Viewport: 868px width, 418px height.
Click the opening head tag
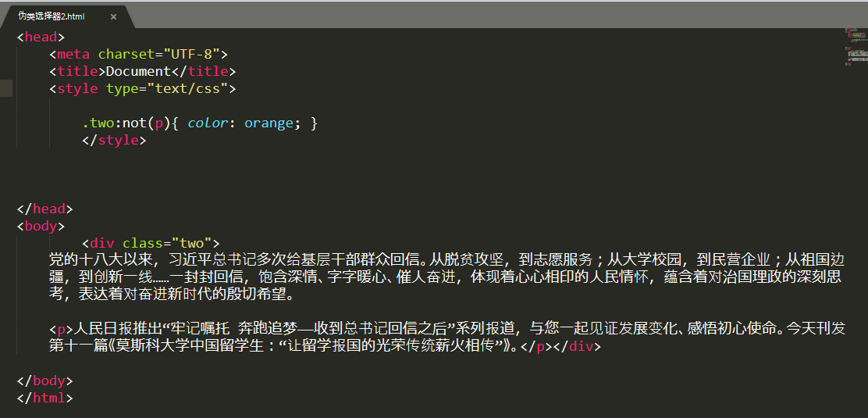tap(41, 38)
